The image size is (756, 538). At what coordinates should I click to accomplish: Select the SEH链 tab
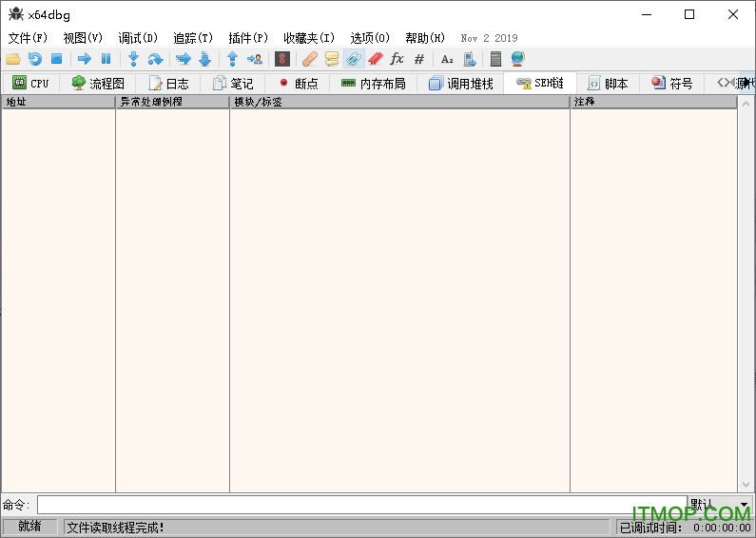[540, 83]
